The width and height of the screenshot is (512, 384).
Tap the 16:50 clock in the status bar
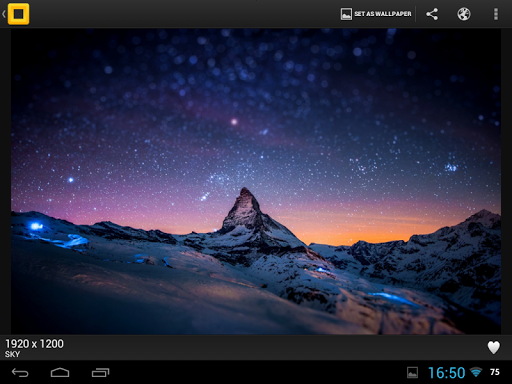pyautogui.click(x=447, y=373)
